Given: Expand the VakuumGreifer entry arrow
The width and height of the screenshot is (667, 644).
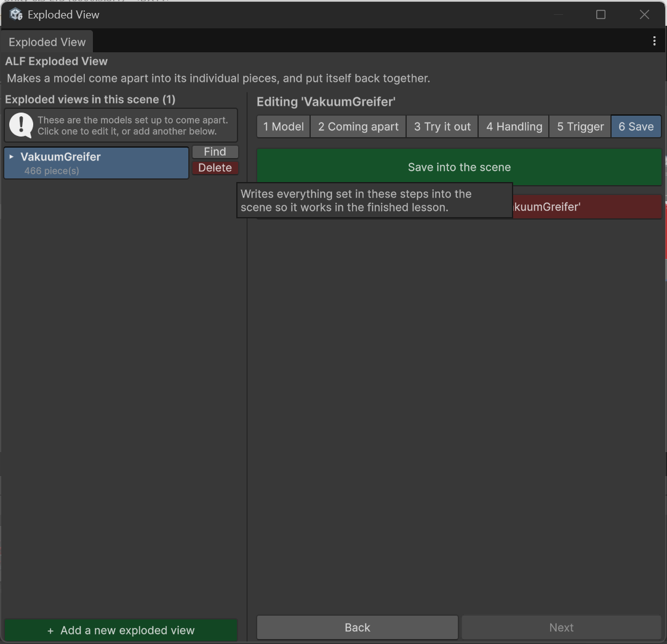Looking at the screenshot, I should pyautogui.click(x=12, y=157).
